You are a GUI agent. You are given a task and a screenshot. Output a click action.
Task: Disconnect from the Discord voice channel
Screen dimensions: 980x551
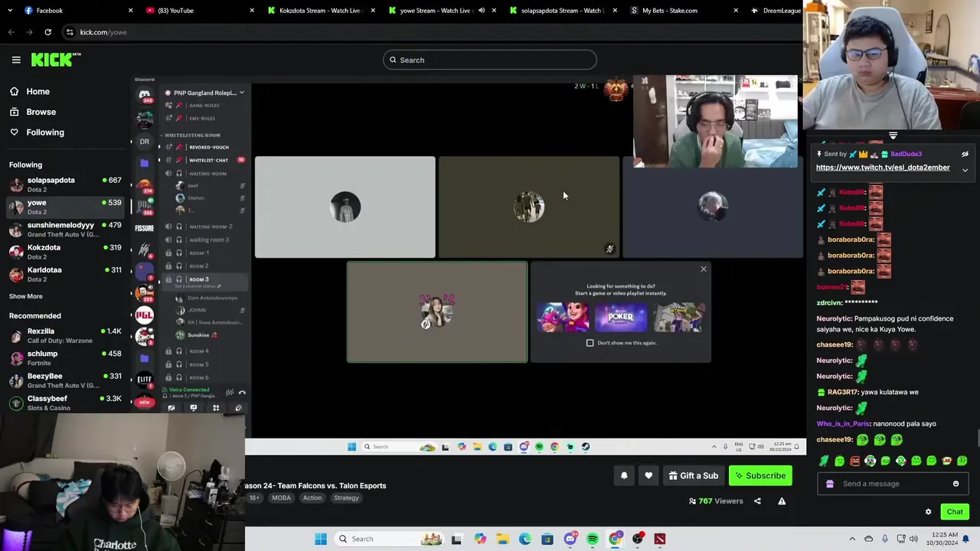coord(242,393)
